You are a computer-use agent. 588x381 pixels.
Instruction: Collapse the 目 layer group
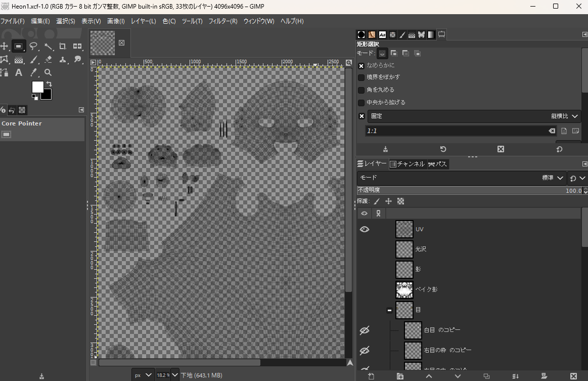tap(389, 310)
